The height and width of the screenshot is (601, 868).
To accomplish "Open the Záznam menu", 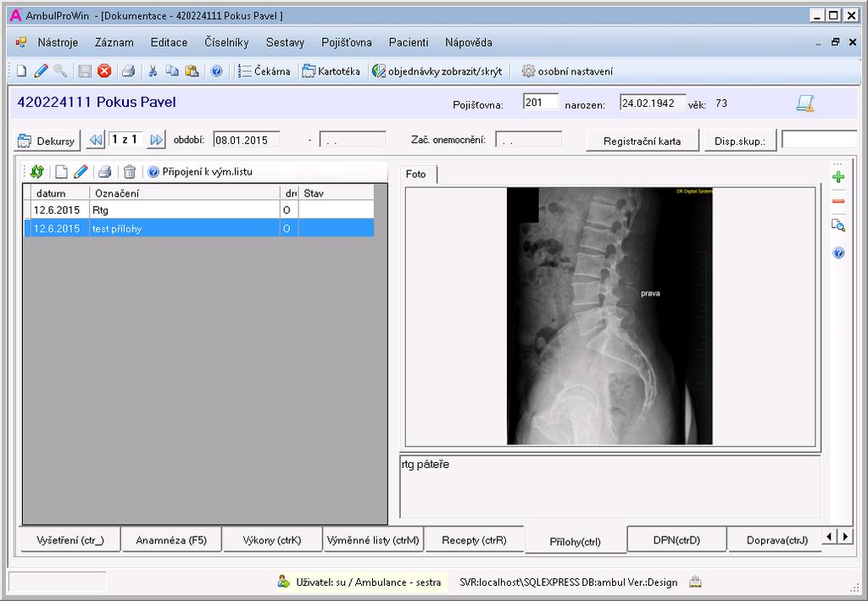I will pos(114,42).
